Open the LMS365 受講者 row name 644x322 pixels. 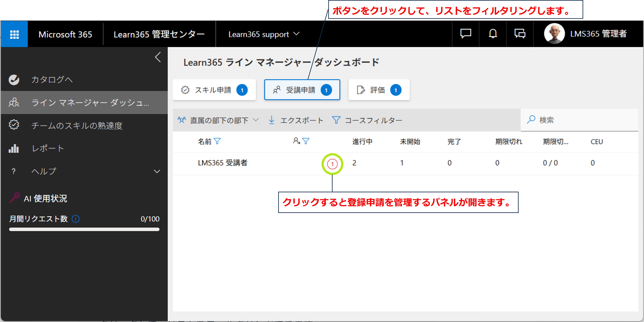(x=222, y=163)
